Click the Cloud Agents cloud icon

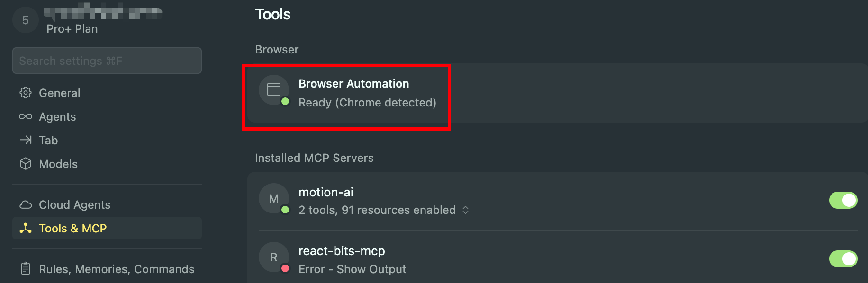tap(26, 204)
